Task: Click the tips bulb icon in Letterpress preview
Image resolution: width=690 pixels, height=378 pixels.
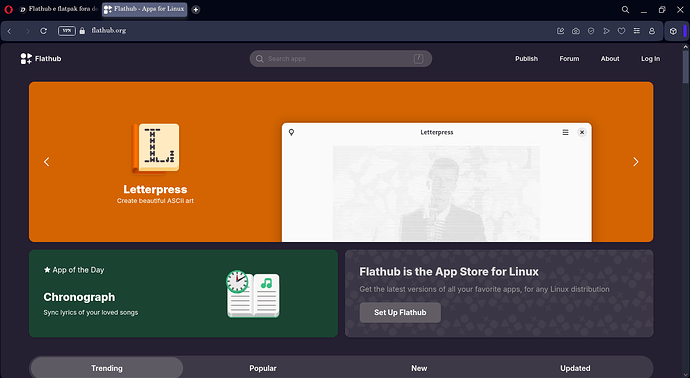Action: (x=291, y=132)
